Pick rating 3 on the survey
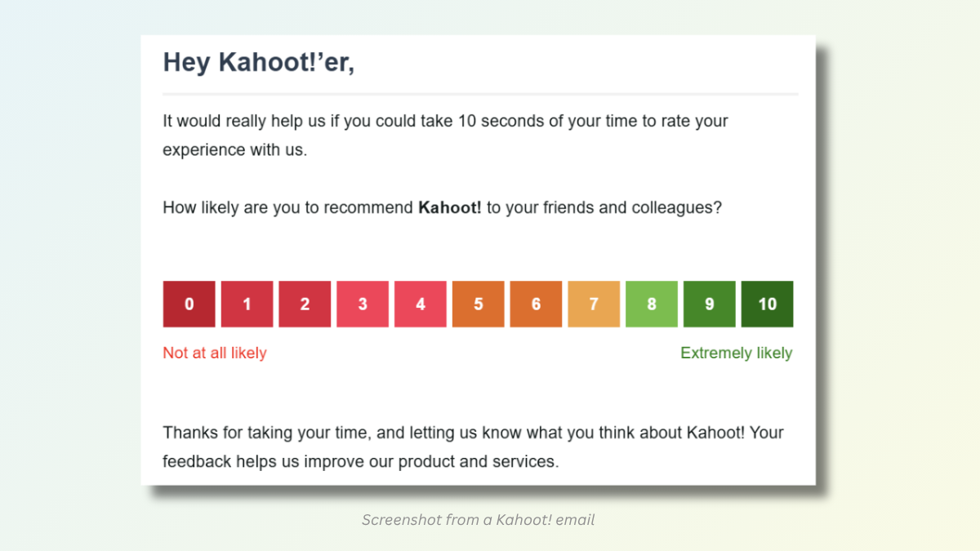Image resolution: width=980 pixels, height=551 pixels. 363,304
